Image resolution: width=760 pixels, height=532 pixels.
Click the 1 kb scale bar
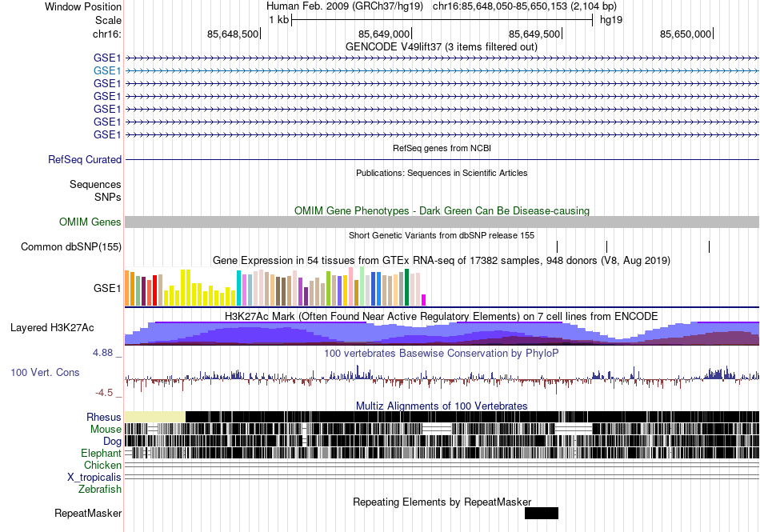pos(442,20)
